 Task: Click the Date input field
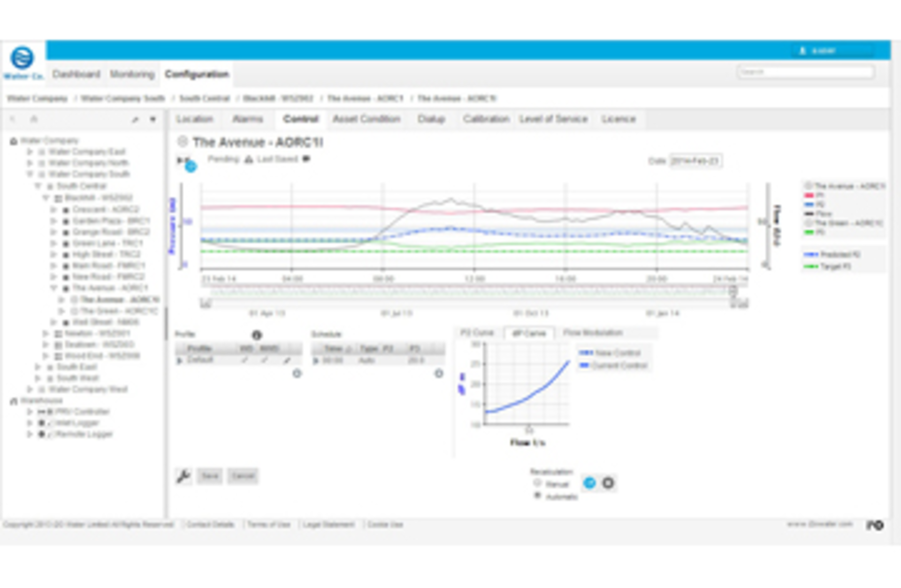(695, 161)
